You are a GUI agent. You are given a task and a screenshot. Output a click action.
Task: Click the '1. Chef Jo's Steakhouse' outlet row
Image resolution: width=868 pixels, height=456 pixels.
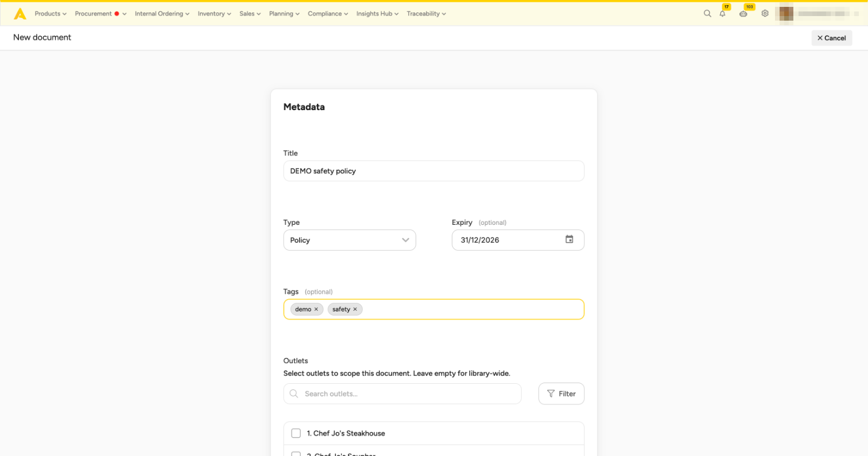(434, 433)
